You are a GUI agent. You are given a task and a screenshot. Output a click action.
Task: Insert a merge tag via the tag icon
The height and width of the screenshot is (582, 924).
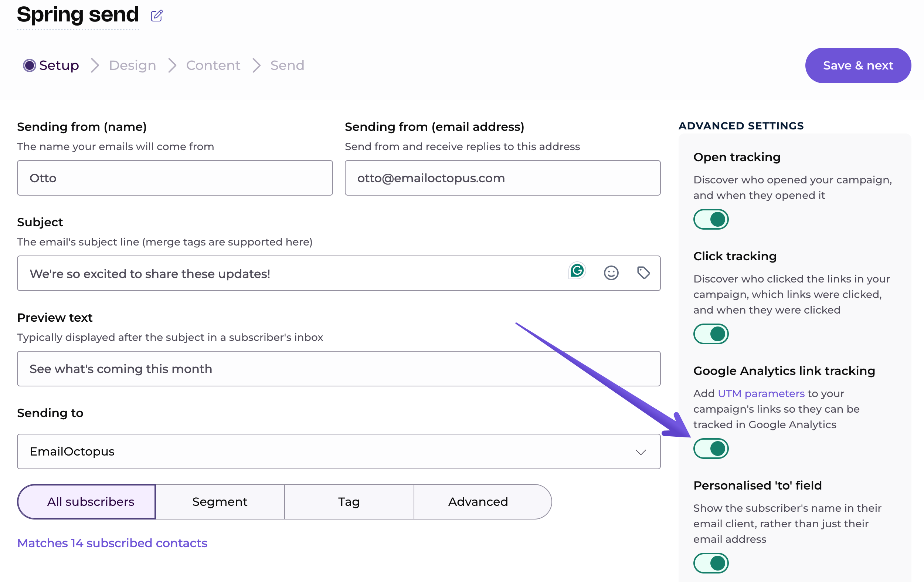click(x=643, y=273)
